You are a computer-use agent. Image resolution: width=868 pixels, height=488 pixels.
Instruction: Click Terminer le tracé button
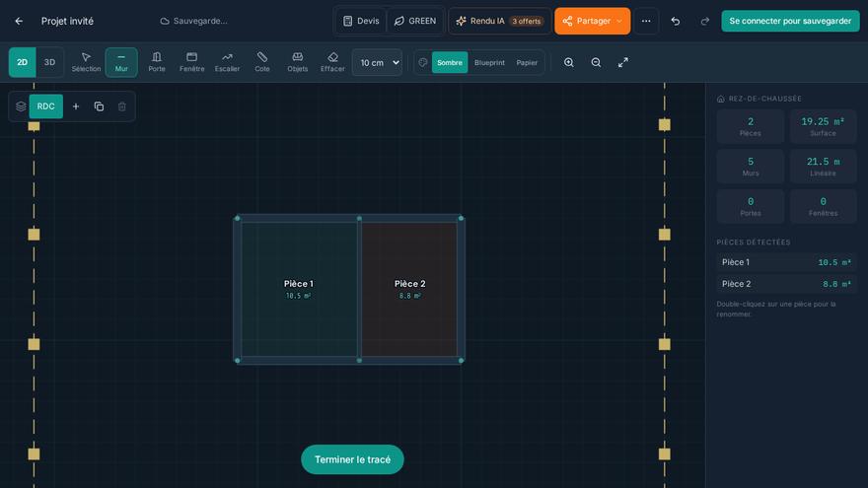(x=352, y=459)
